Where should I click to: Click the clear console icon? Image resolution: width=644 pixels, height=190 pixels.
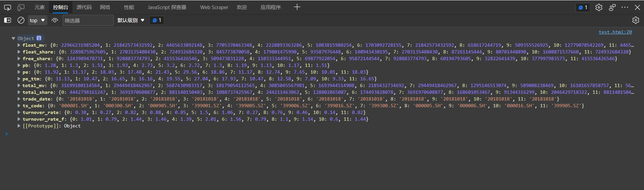[x=21, y=20]
